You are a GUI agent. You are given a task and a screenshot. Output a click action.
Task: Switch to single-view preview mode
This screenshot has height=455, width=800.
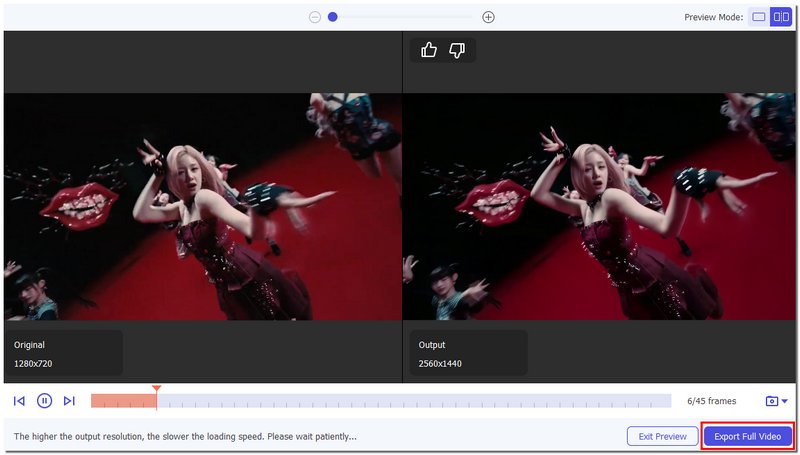click(758, 17)
